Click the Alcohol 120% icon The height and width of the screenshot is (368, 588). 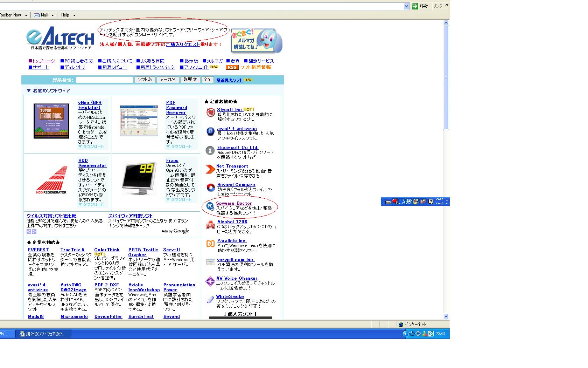210,225
